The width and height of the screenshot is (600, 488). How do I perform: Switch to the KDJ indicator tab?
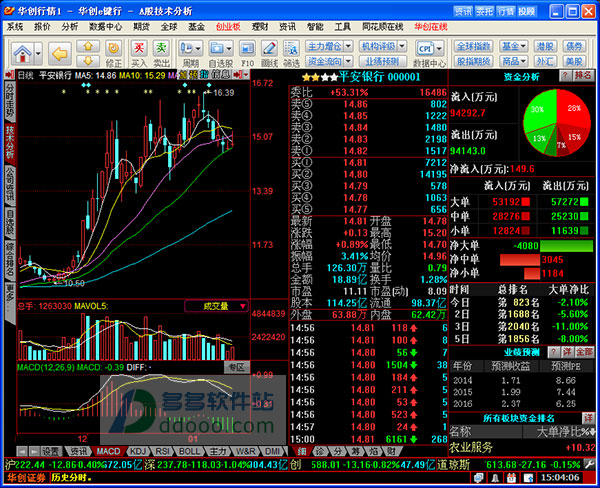(138, 451)
